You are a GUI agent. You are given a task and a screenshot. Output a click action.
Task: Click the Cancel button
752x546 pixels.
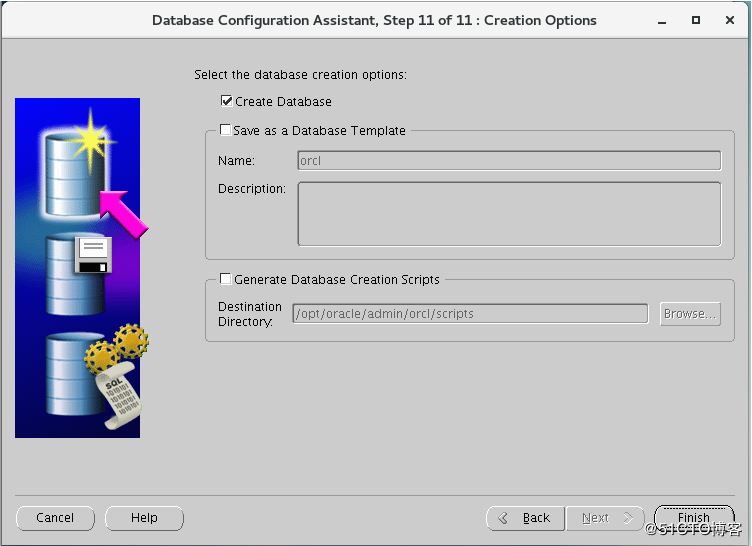pos(55,518)
